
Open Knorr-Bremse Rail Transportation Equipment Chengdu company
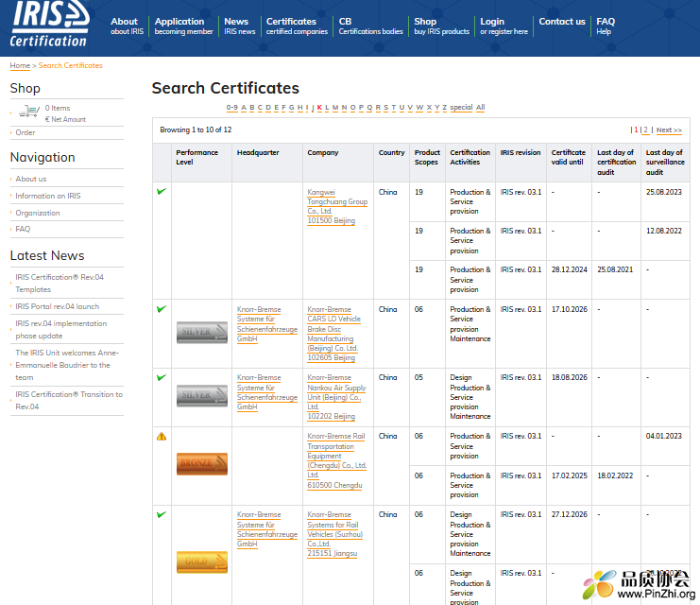pos(336,460)
